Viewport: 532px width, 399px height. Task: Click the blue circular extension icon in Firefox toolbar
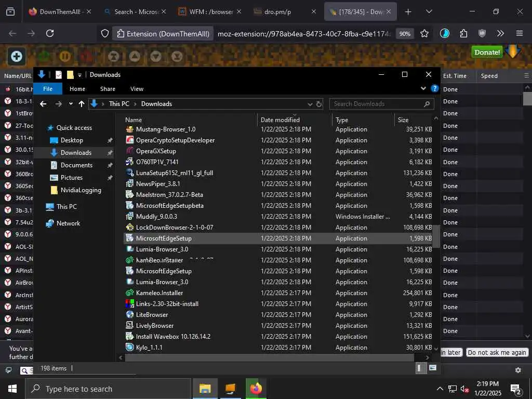point(445,34)
